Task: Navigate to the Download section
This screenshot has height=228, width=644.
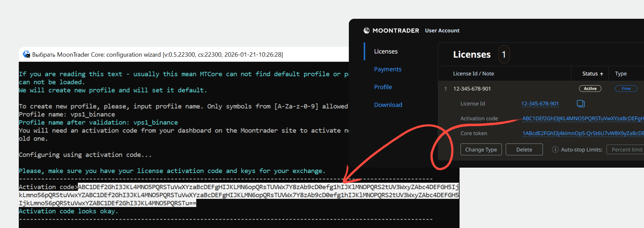Action: (388, 105)
